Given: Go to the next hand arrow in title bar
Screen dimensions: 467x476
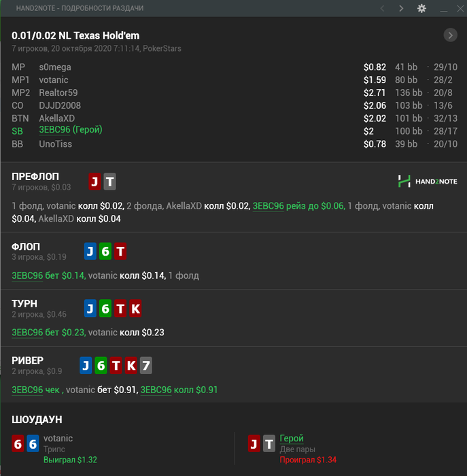Looking at the screenshot, I should [x=401, y=8].
